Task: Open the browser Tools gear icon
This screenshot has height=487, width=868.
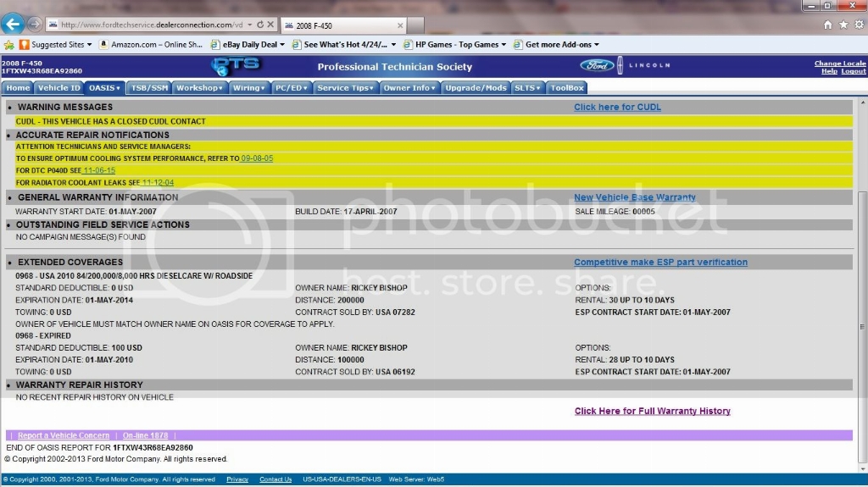Action: [x=860, y=25]
